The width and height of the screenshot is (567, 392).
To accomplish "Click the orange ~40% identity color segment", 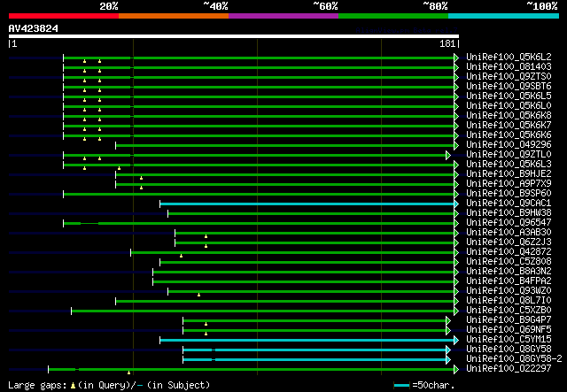I will pyautogui.click(x=174, y=16).
